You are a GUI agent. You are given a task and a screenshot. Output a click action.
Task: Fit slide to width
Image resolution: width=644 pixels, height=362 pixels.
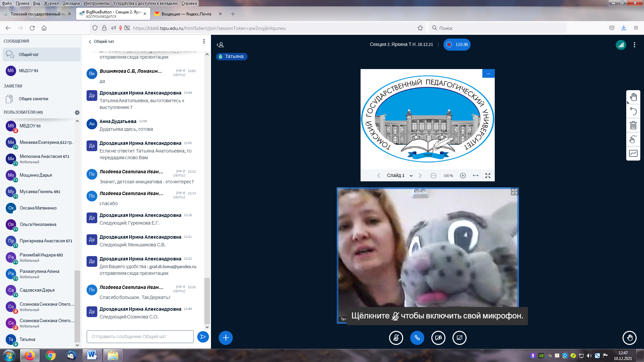(476, 176)
